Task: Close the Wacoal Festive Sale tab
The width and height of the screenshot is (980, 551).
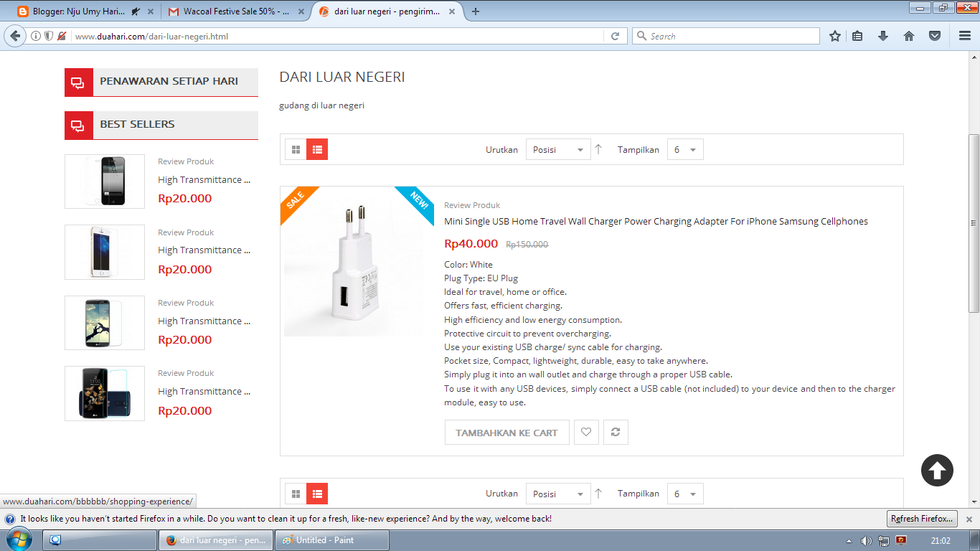Action: (300, 11)
